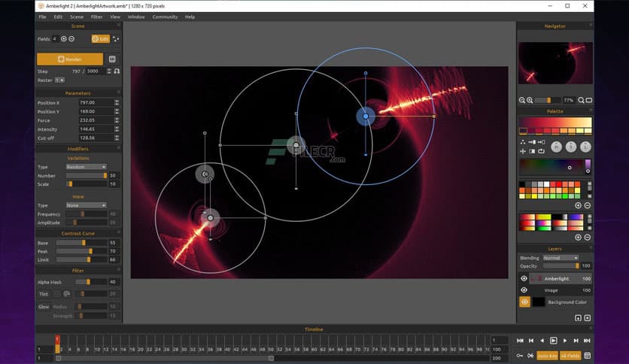Jump to last frame in Timeline
Screen dimensions: 629x364
[x=587, y=341]
